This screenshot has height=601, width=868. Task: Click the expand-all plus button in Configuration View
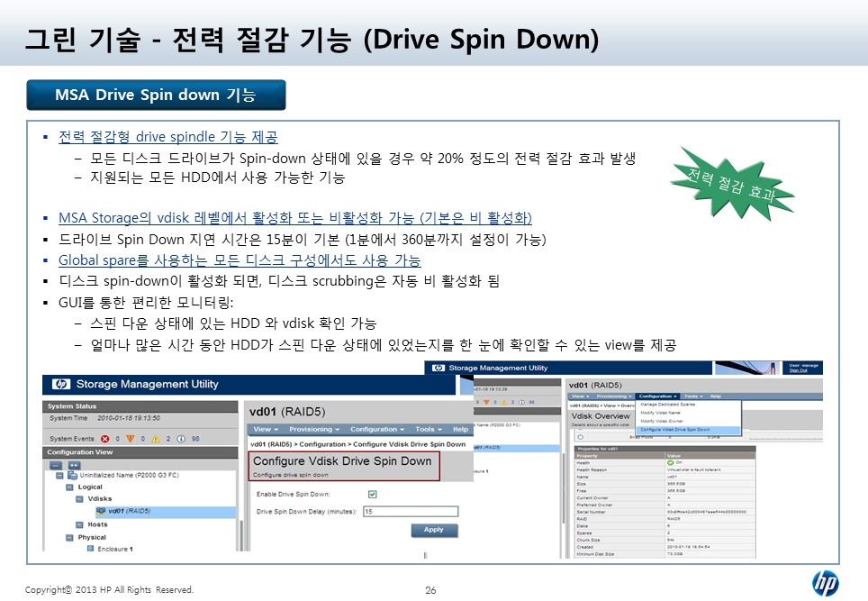[74, 465]
